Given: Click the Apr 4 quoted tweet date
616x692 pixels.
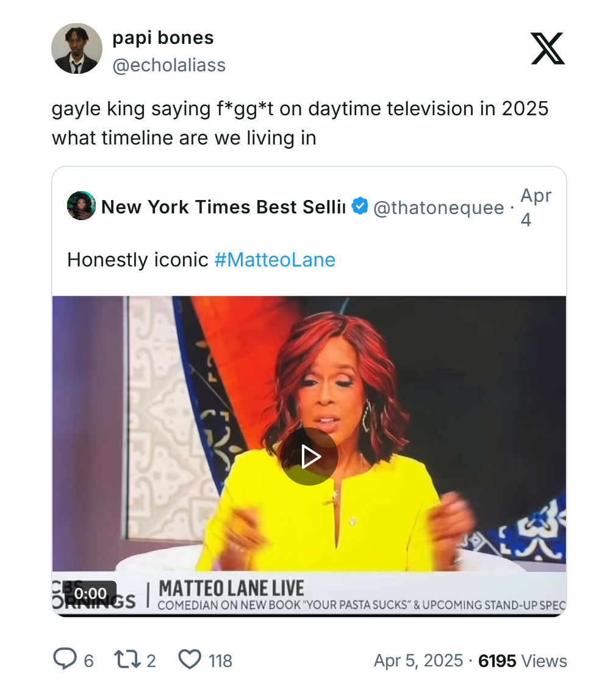Looking at the screenshot, I should point(534,207).
